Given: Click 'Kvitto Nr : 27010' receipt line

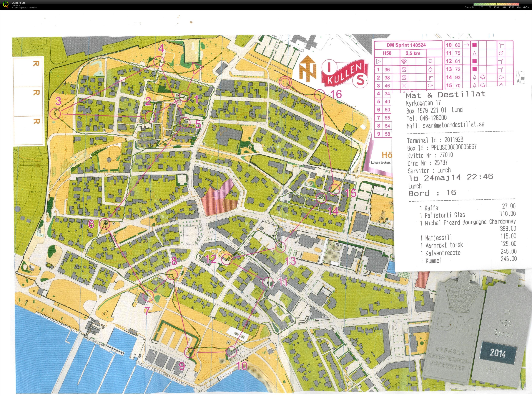Looking at the screenshot, I should pyautogui.click(x=430, y=155).
